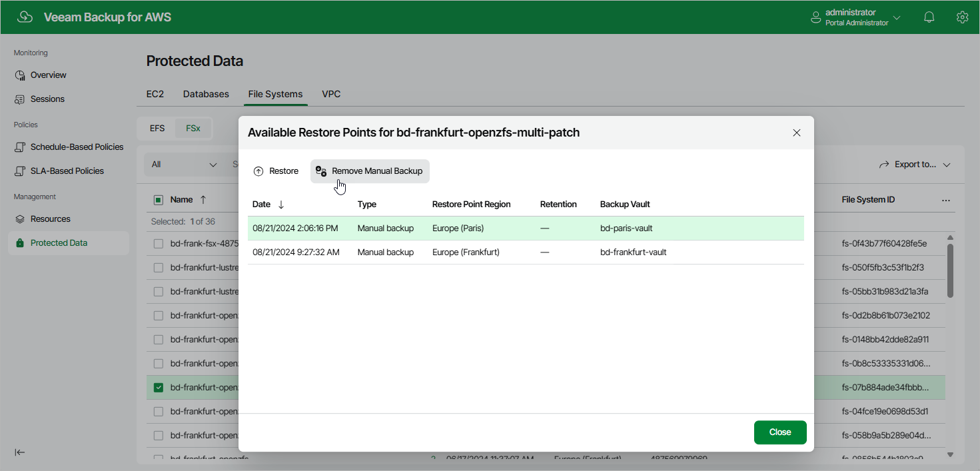Close the Available Restore Points dialog X

point(797,133)
